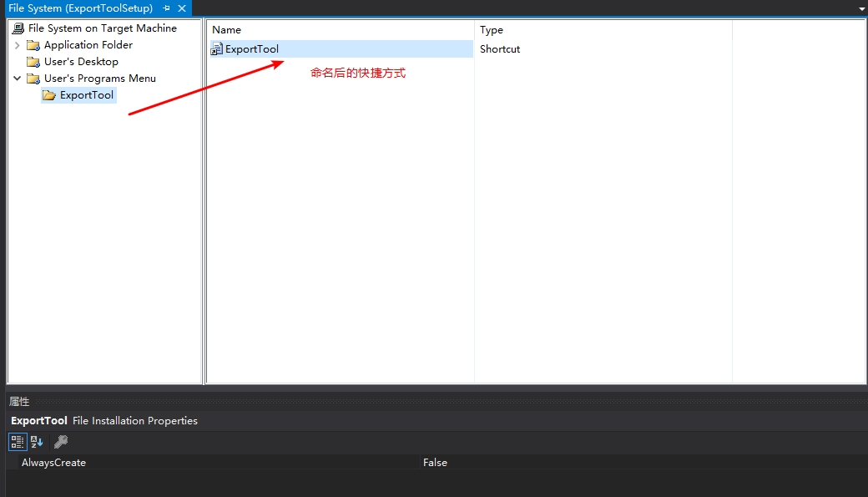Image resolution: width=868 pixels, height=497 pixels.
Task: Click the Name column header
Action: (x=227, y=30)
